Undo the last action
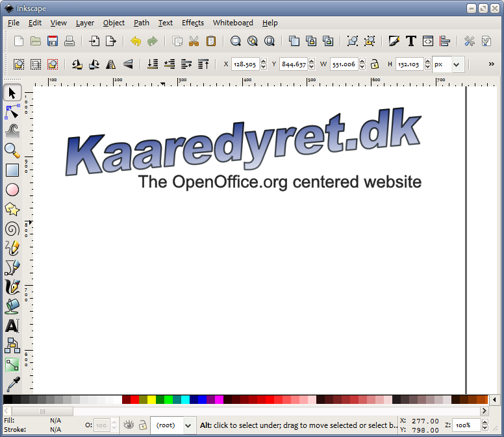Screen dimensions: 504x437 coord(136,41)
